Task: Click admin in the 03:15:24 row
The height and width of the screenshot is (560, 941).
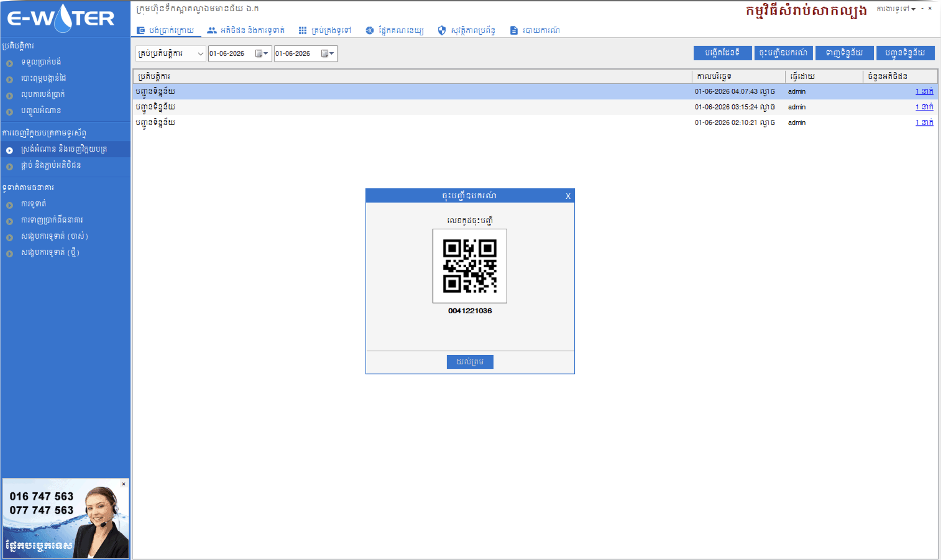Action: tap(797, 107)
